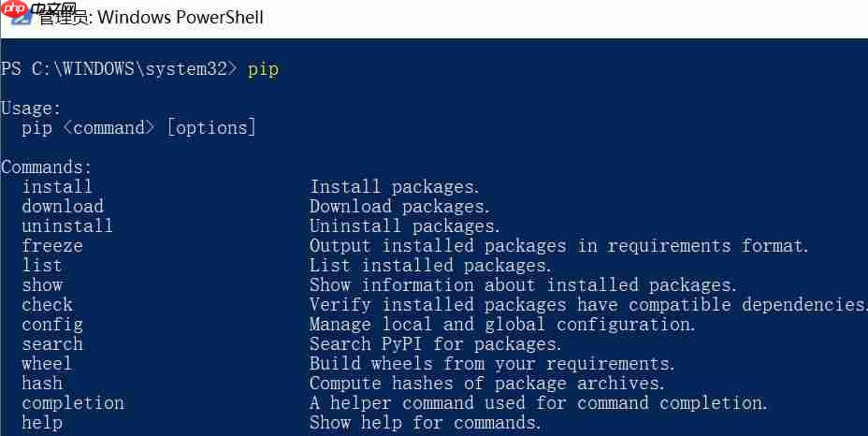Click the PS C:\WINDOWS\system32 prompt path

click(120, 69)
